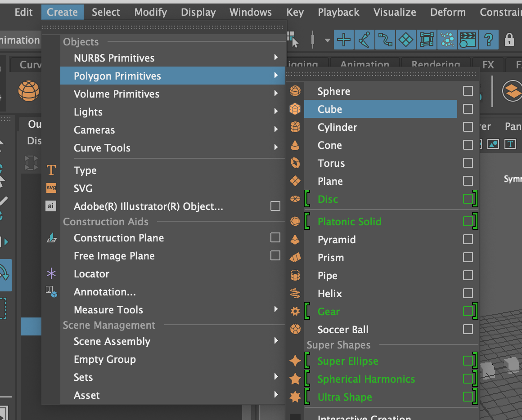Open Construction Plane options box
This screenshot has height=420, width=522.
[x=275, y=237]
